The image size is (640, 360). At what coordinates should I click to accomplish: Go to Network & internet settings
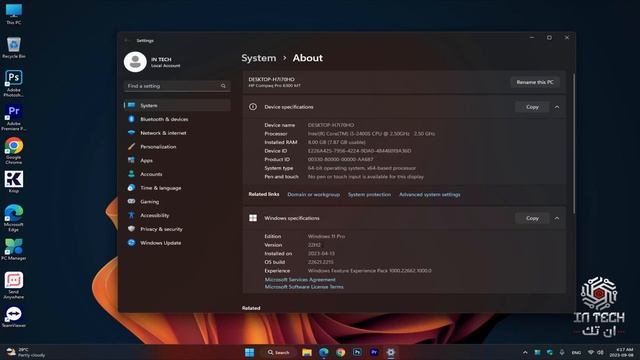click(x=177, y=133)
